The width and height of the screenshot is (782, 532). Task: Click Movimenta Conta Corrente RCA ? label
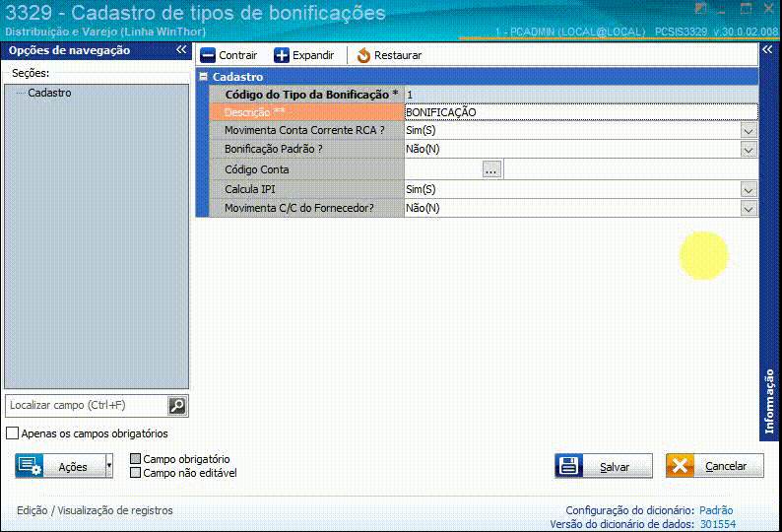click(304, 131)
